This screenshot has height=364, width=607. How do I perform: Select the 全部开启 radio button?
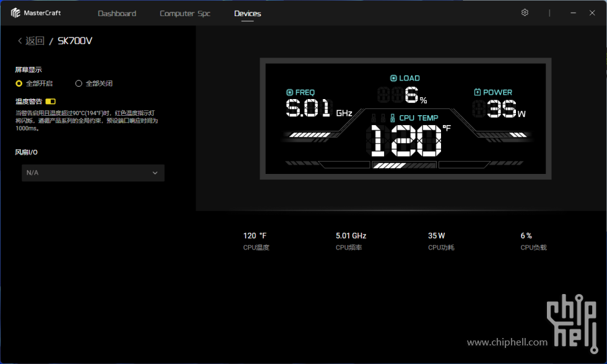point(19,83)
